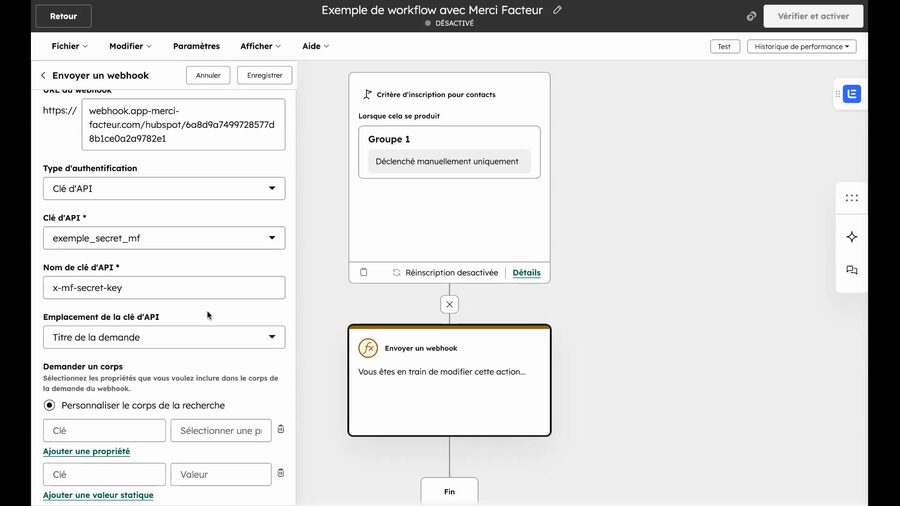Select the Envoyer un webhook action card
The image size is (900, 506).
click(449, 380)
